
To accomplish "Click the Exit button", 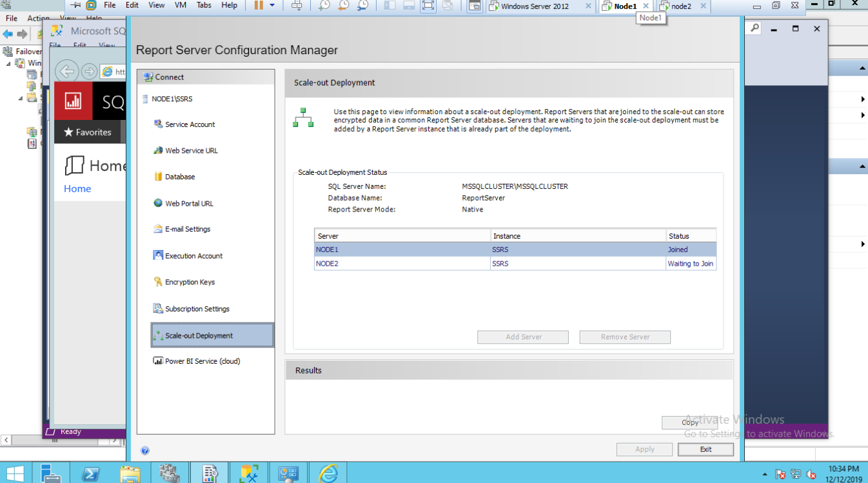I will 705,449.
